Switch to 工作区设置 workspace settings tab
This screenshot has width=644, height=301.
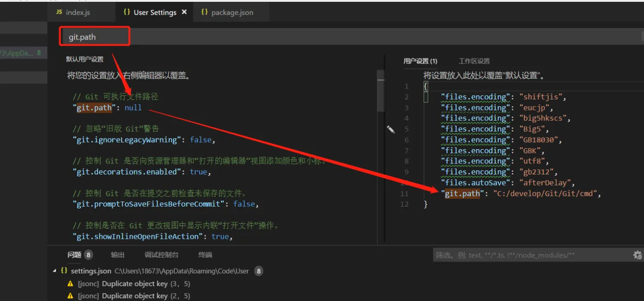tap(474, 61)
